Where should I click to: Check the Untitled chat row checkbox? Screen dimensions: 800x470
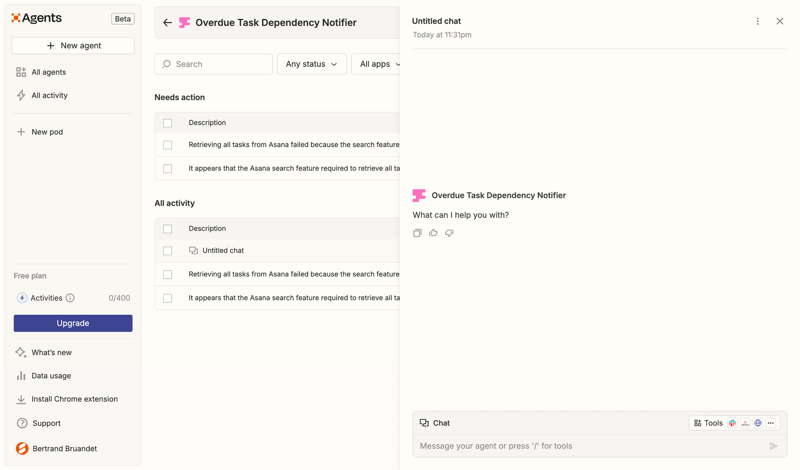(x=167, y=251)
